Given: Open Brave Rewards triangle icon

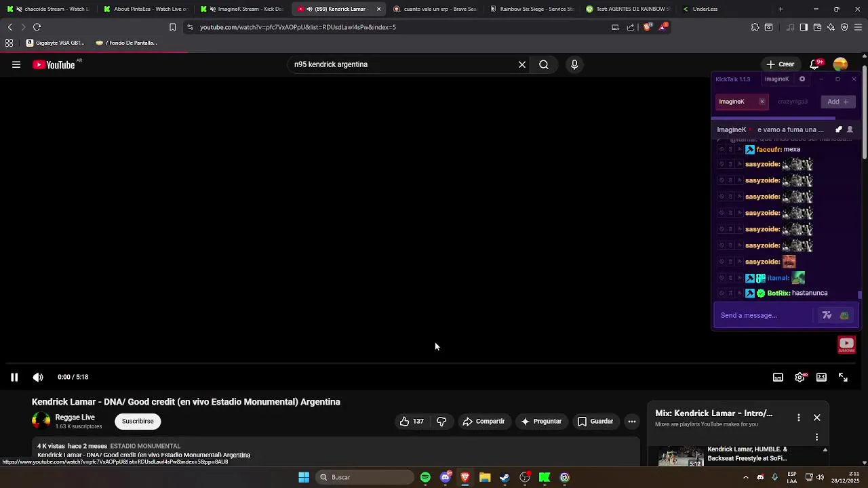Looking at the screenshot, I should (663, 27).
